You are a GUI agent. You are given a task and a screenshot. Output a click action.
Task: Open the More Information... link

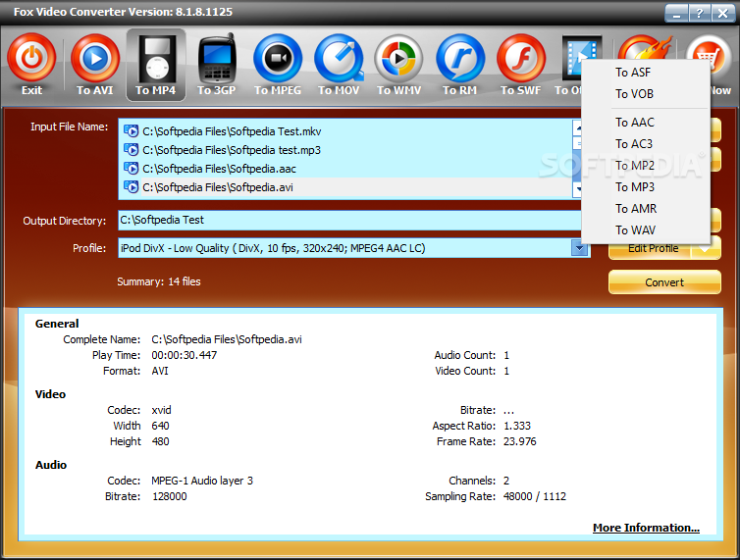646,528
